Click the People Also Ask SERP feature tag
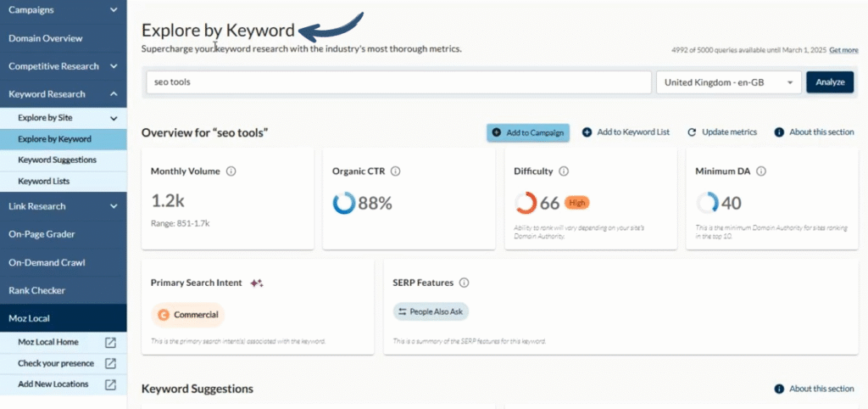 (431, 311)
